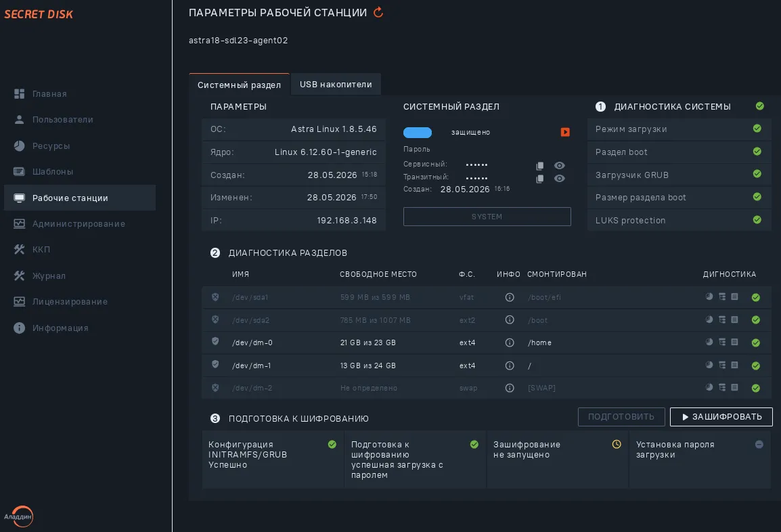Open info for /dev/dm-0 partition
781x532 pixels.
click(510, 342)
